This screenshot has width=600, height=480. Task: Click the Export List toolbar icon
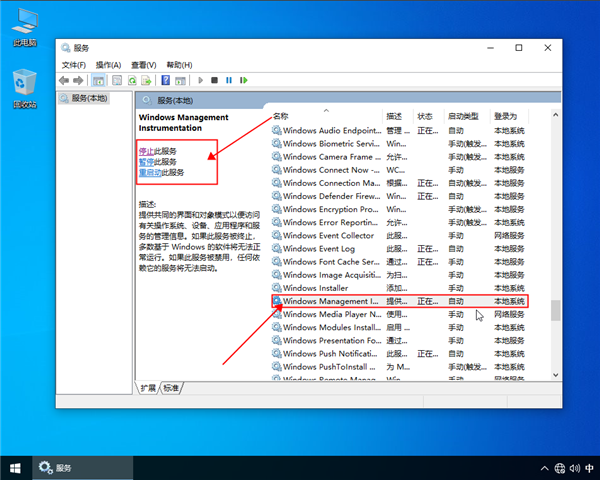(146, 80)
